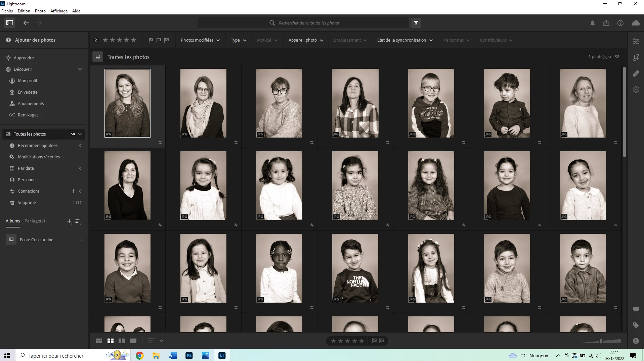Check cloud sync status icon
Screen dimensions: 644x361
[x=636, y=23]
